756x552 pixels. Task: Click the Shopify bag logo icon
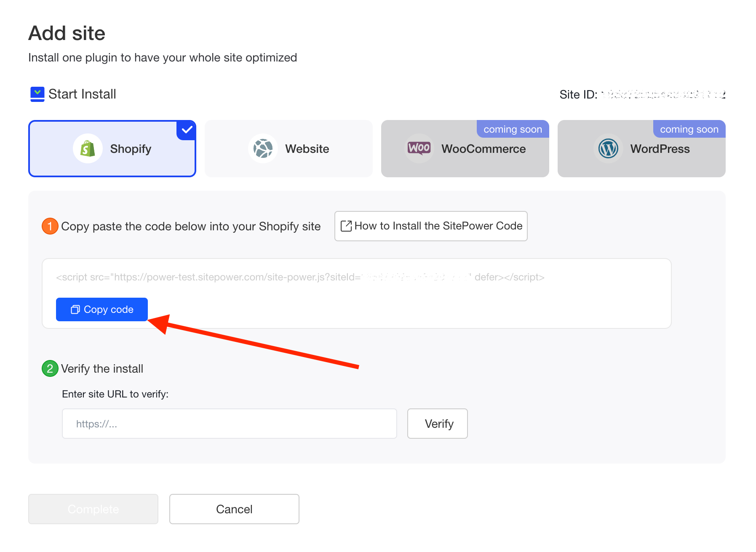click(x=88, y=149)
